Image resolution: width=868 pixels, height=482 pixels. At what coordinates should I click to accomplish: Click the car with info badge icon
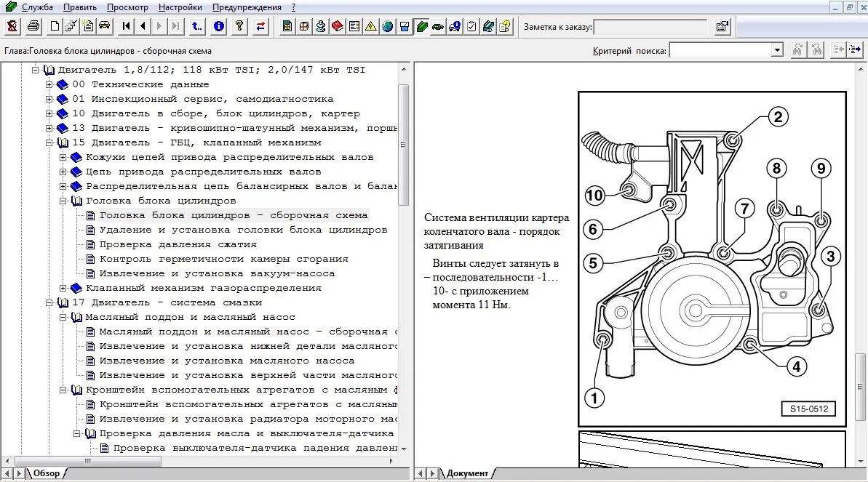(455, 26)
